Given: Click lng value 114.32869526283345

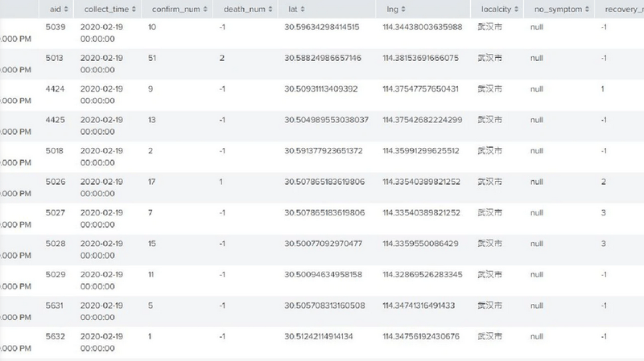Looking at the screenshot, I should tap(422, 274).
